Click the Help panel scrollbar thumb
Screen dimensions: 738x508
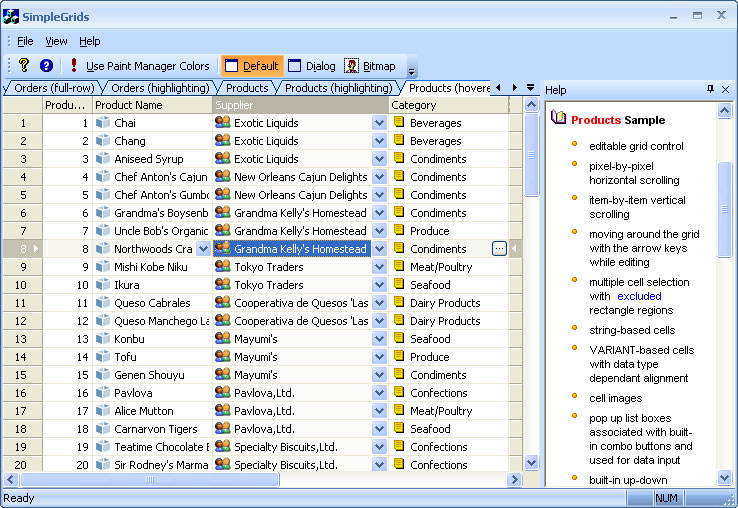(724, 209)
